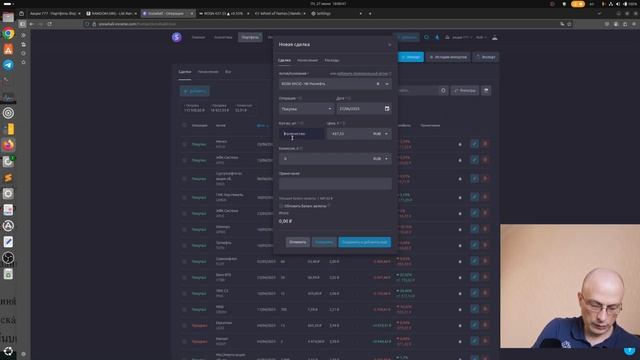This screenshot has width=640, height=360.
Task: Toggle the browser sidebar icon
Action: [22, 24]
